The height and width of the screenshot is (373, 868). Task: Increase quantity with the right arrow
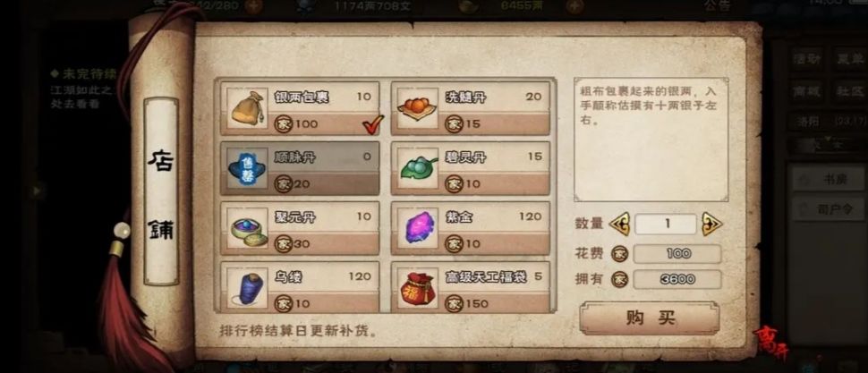click(711, 224)
